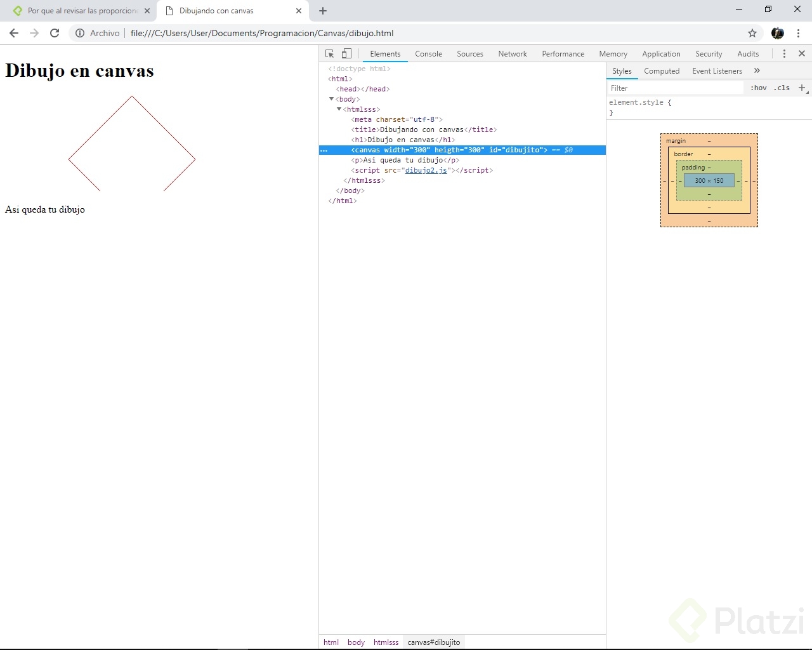
Task: Open a new tab with the plus button
Action: (323, 11)
